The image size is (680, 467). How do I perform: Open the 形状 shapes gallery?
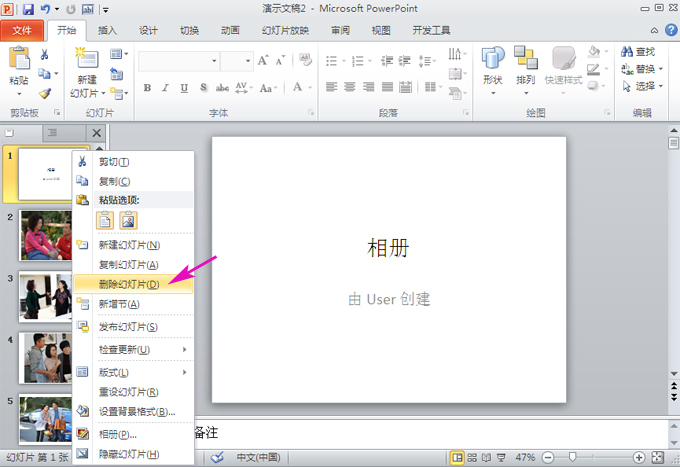point(492,68)
